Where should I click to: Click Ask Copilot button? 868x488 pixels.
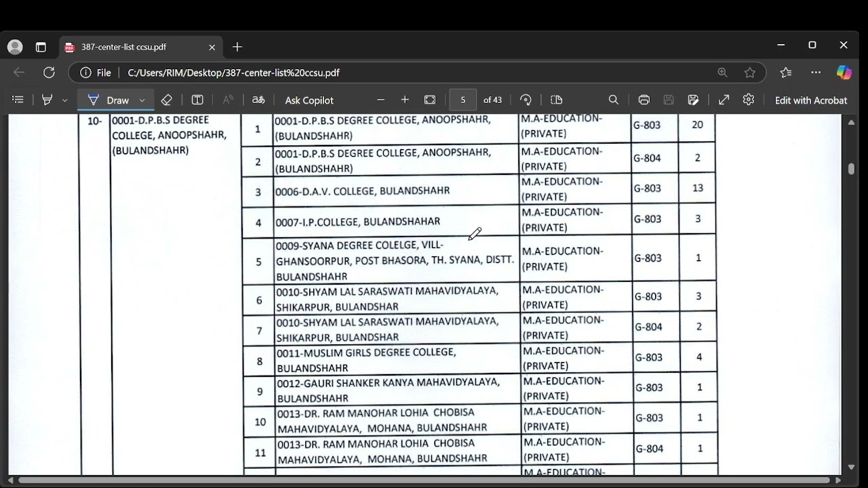click(309, 100)
